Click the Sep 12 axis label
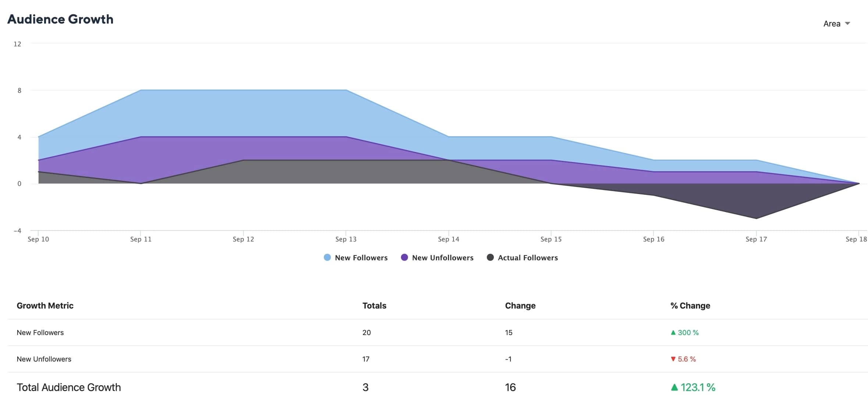This screenshot has height=405, width=868. click(x=243, y=239)
